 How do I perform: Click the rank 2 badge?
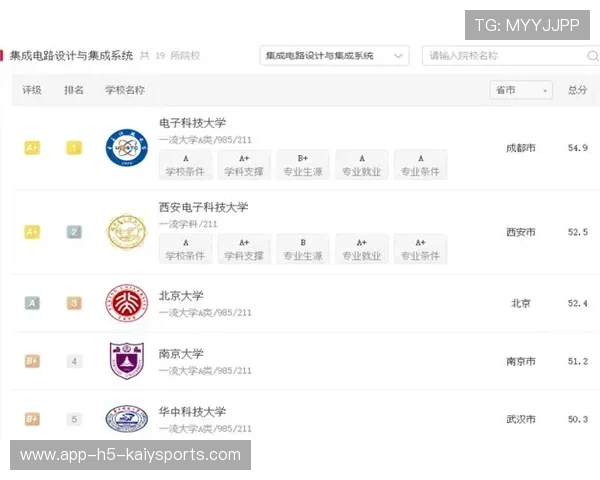click(74, 232)
